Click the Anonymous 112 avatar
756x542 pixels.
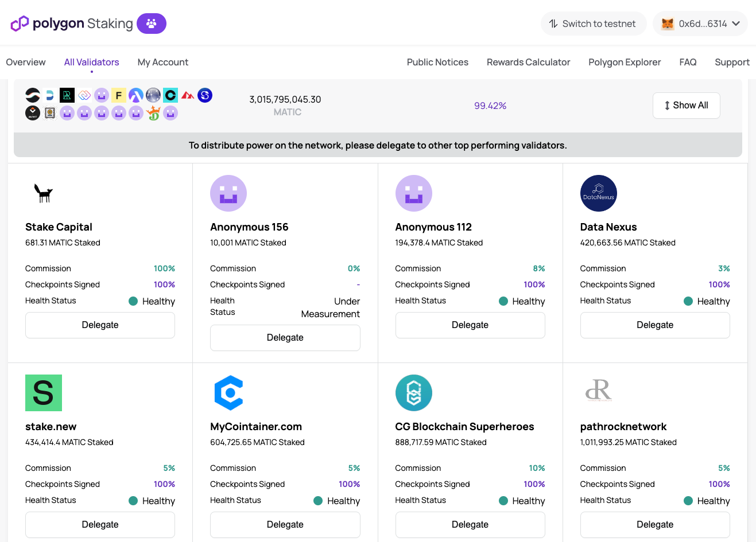414,193
